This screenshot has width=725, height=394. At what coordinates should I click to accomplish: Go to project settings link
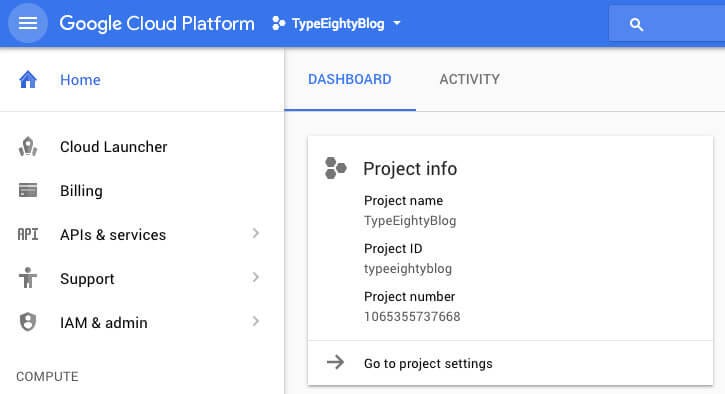click(428, 363)
